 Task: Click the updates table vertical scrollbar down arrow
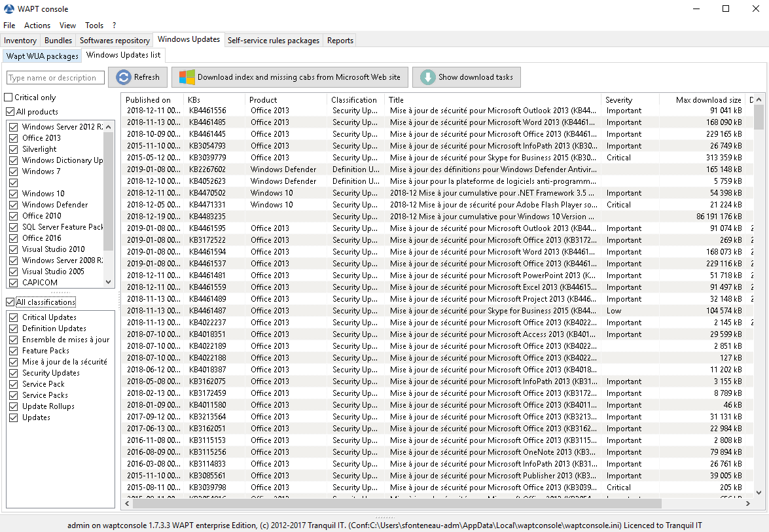coord(759,492)
